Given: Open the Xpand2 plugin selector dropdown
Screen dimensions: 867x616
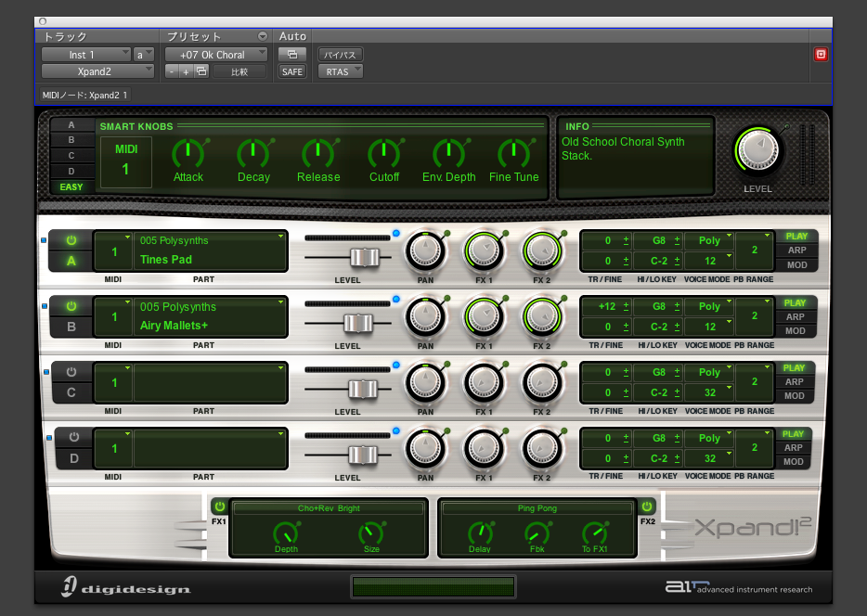Looking at the screenshot, I should pyautogui.click(x=97, y=71).
